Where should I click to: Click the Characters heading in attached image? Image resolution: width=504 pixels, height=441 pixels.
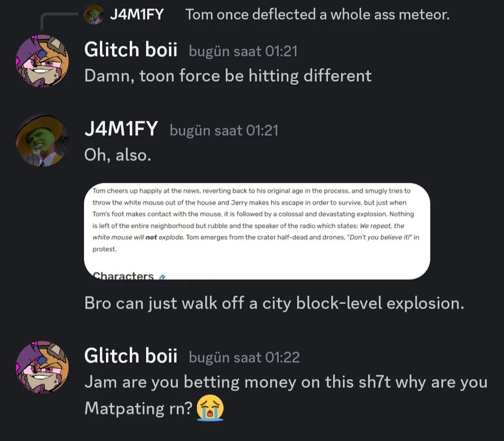(x=123, y=275)
